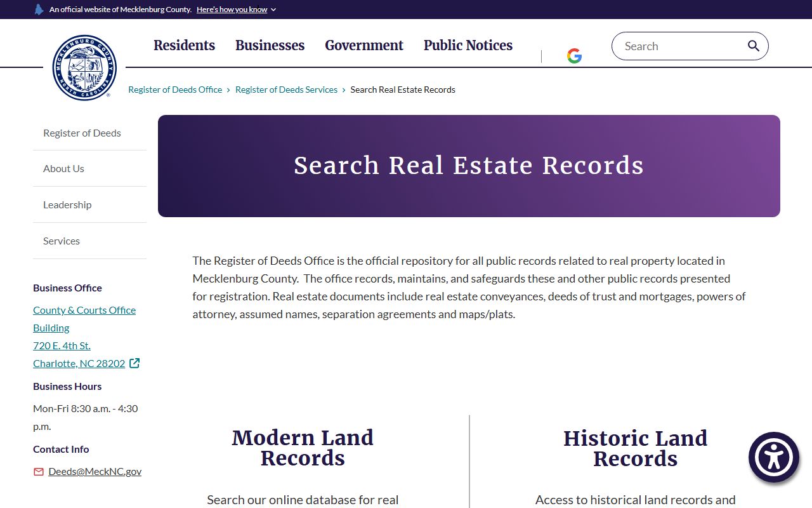Screen dimensions: 812x508
Task: Open the Government menu
Action: (x=364, y=45)
